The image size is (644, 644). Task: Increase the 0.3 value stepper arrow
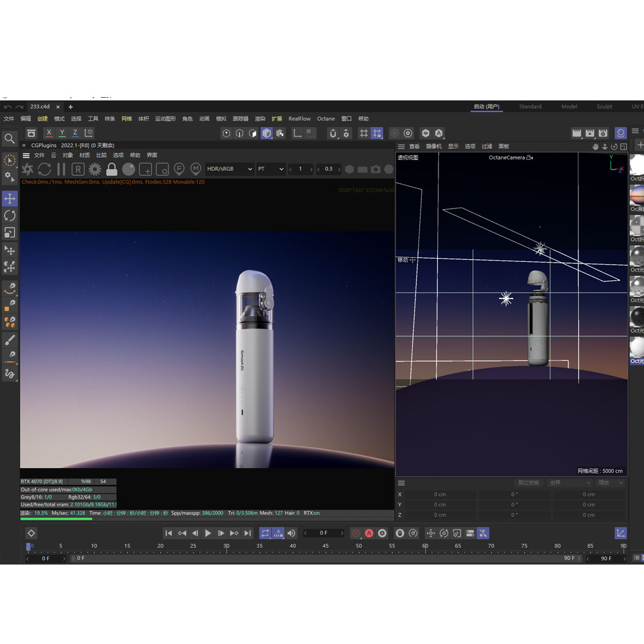(x=339, y=170)
